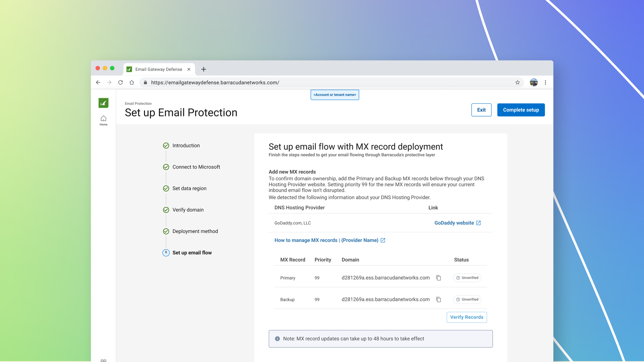Reload the page in browser

pos(120,82)
